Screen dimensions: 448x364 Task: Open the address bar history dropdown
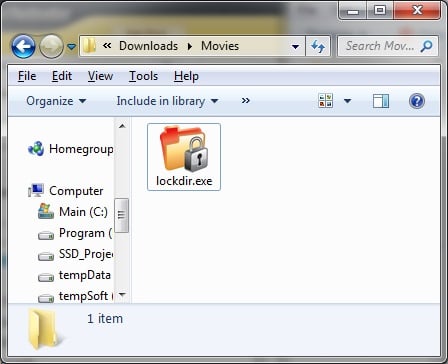(295, 46)
